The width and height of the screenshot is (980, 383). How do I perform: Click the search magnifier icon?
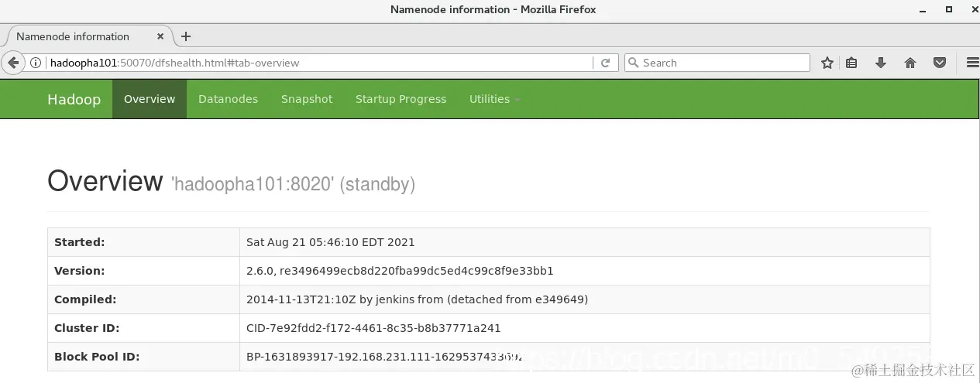633,63
